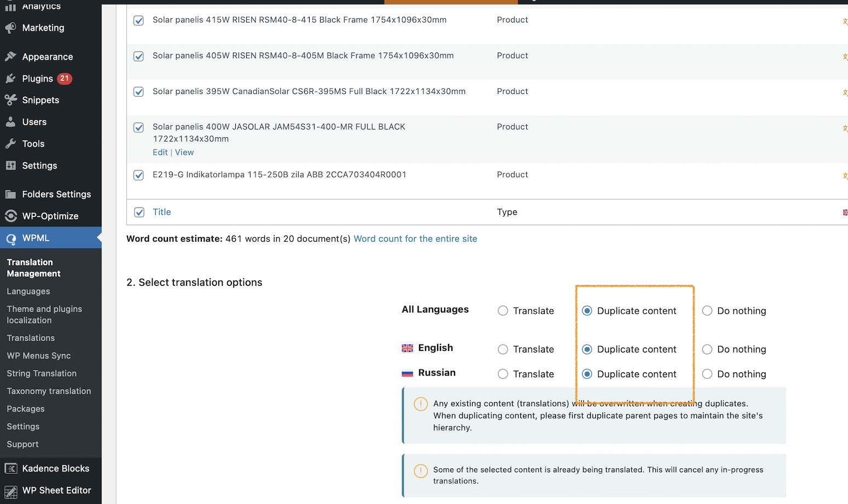Click Edit link under JASOLAR product
This screenshot has width=848, height=504.
[x=160, y=153]
